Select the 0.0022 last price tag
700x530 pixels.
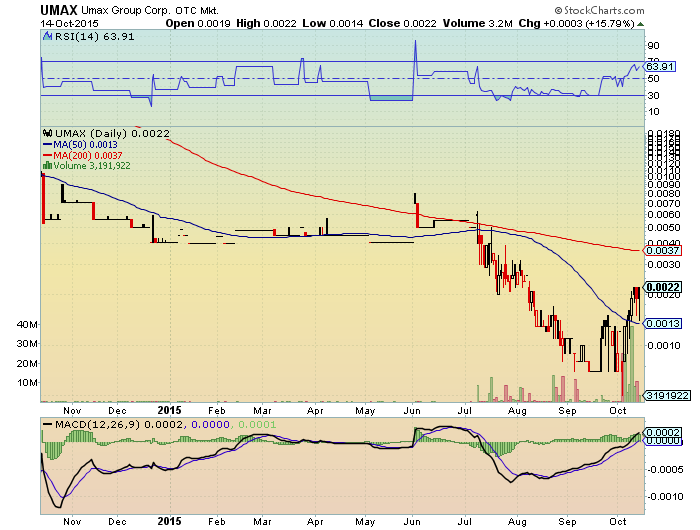pyautogui.click(x=660, y=287)
